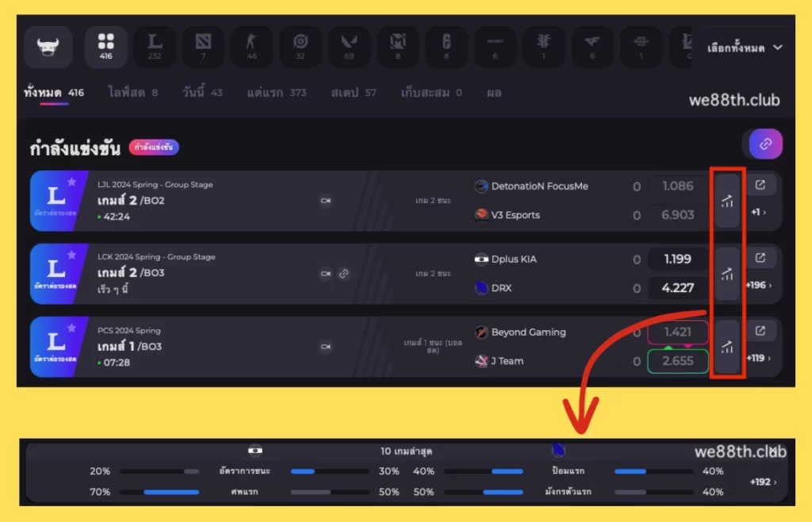Bet on Dplus KIA at 1.199
The image size is (812, 522).
click(678, 259)
